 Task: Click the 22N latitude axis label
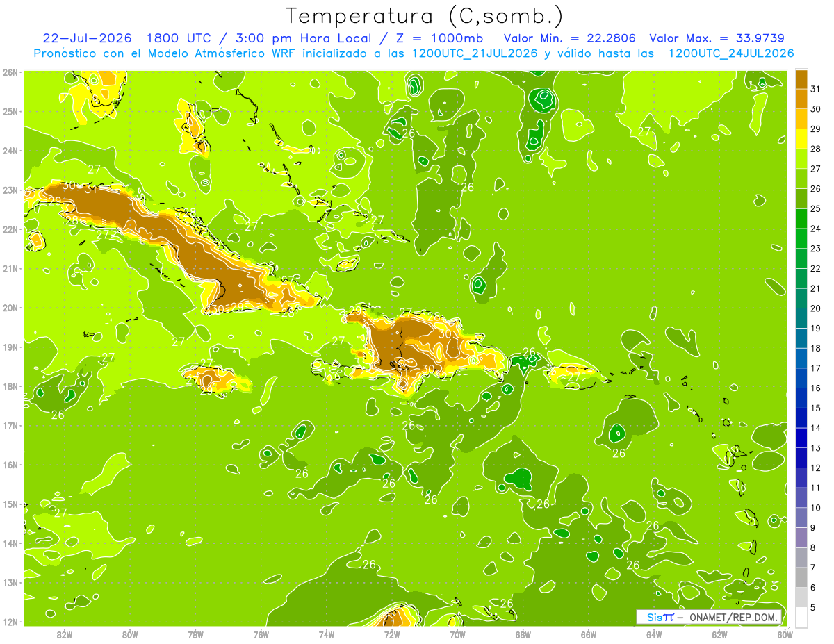point(10,229)
